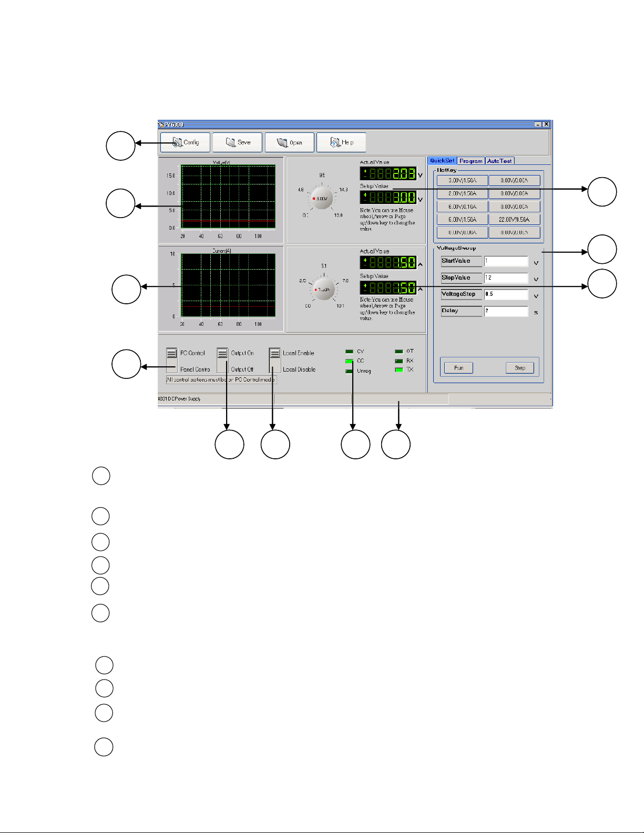This screenshot has width=644, height=833.
Task: Click the Run sweep button
Action: [458, 368]
